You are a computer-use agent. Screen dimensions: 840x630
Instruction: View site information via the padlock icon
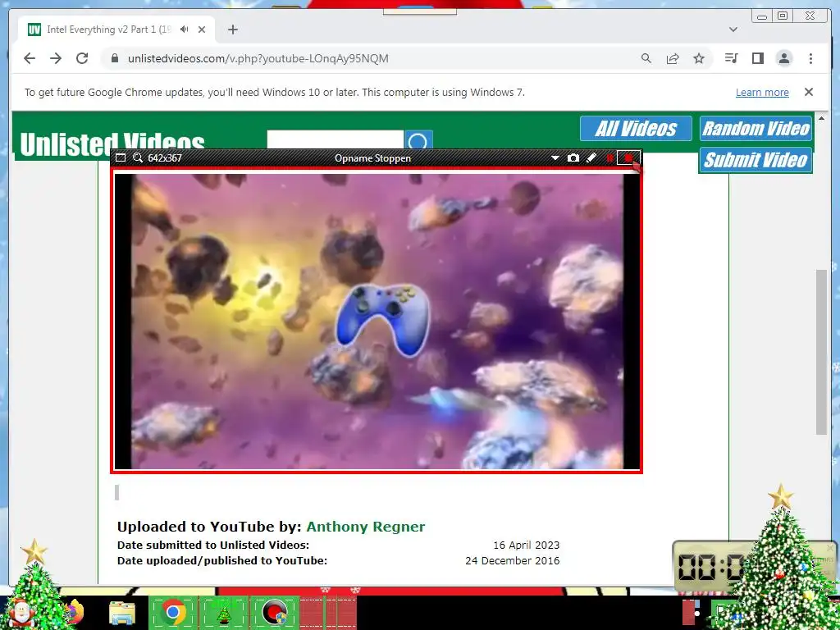tap(114, 58)
